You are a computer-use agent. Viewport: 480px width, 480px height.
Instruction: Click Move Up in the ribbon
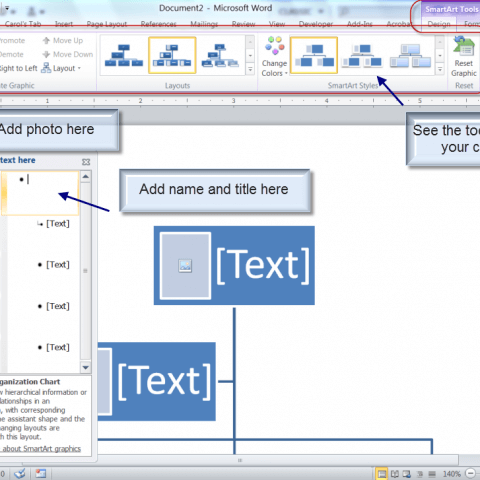pyautogui.click(x=63, y=41)
